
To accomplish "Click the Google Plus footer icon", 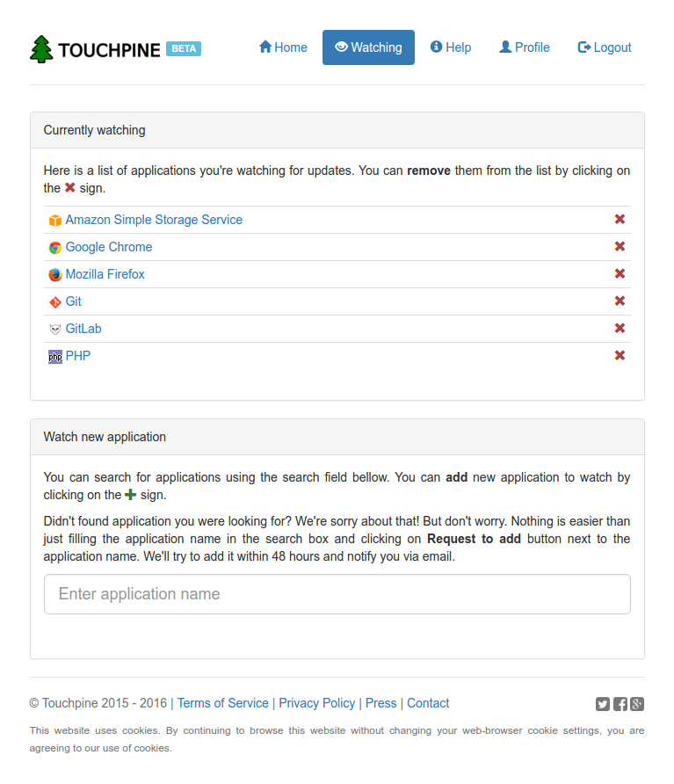I will (637, 704).
